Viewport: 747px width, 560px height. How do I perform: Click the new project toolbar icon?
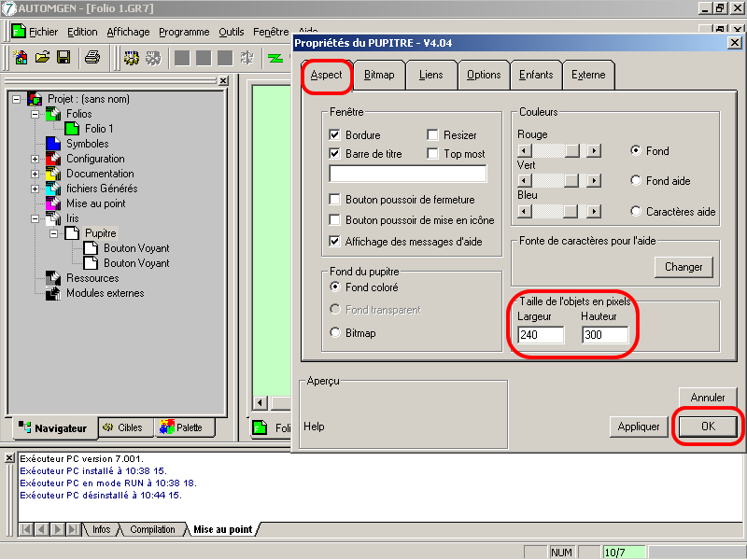pos(21,58)
